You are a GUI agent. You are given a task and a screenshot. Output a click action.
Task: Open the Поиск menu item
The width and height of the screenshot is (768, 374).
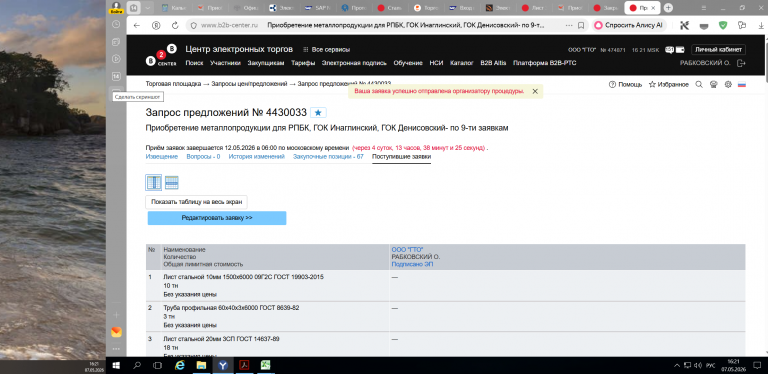pos(194,63)
